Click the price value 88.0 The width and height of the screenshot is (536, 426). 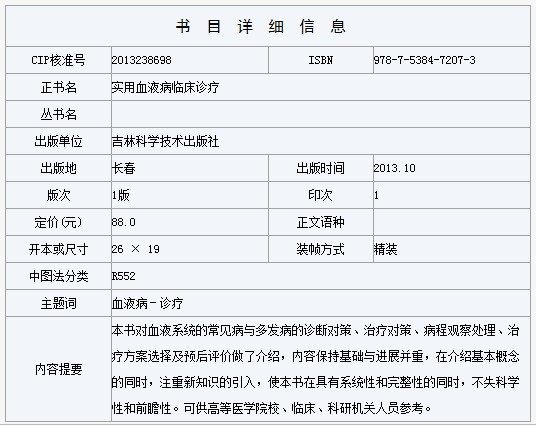123,222
